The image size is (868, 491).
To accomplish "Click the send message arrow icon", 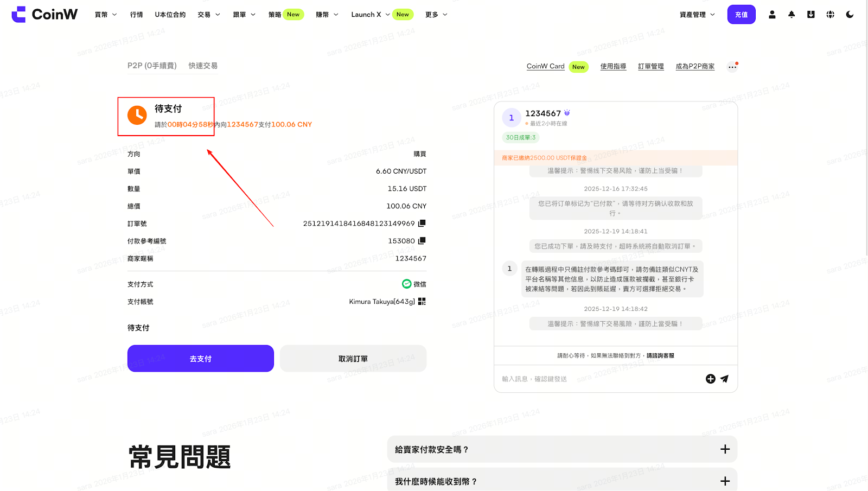I will (x=724, y=379).
